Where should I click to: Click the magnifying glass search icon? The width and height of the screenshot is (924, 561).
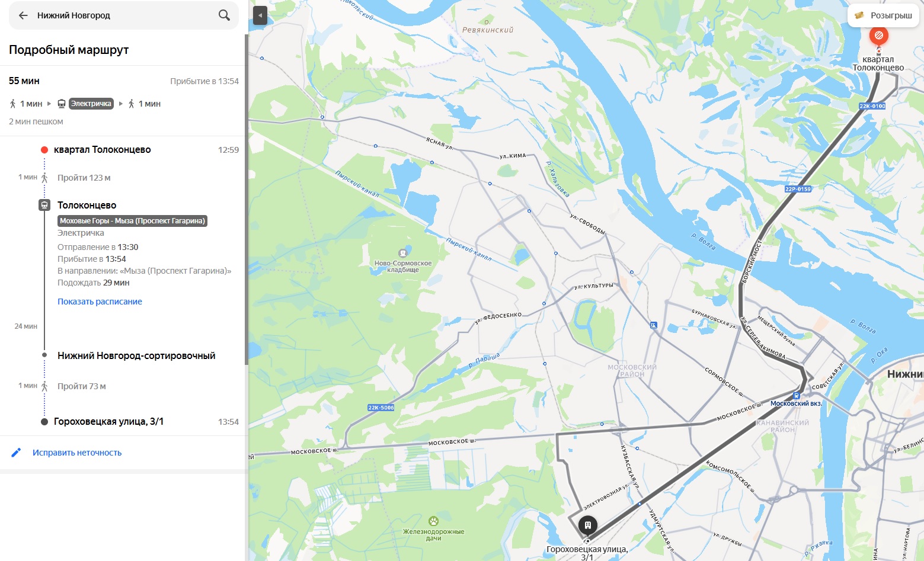click(224, 15)
